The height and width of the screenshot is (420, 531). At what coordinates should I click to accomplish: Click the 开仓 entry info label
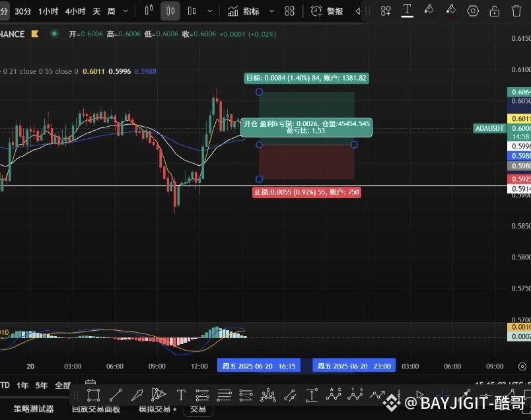pos(306,127)
